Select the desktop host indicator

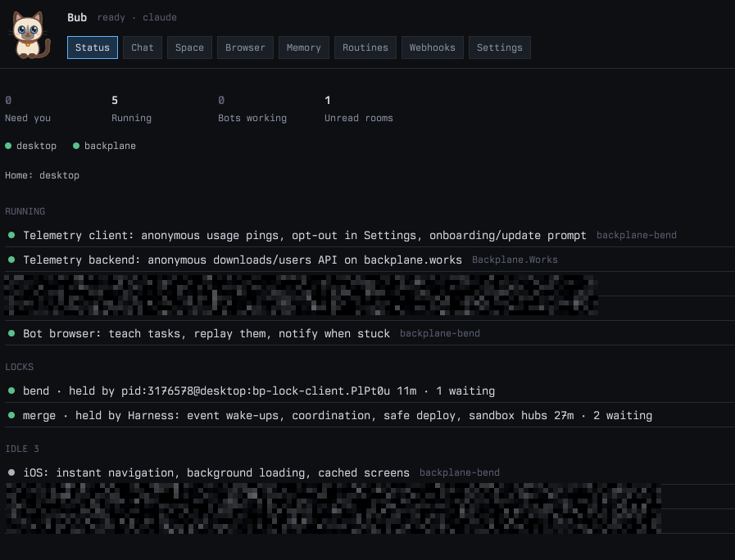pos(31,146)
